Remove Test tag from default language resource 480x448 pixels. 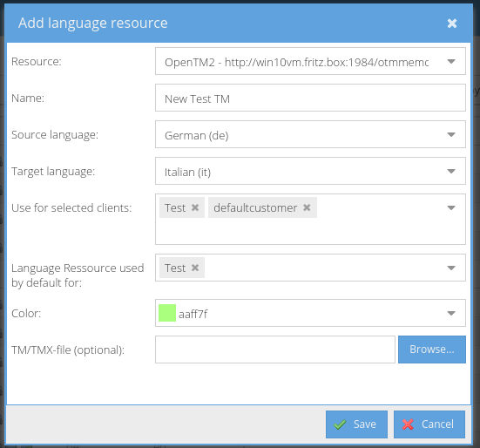click(195, 268)
